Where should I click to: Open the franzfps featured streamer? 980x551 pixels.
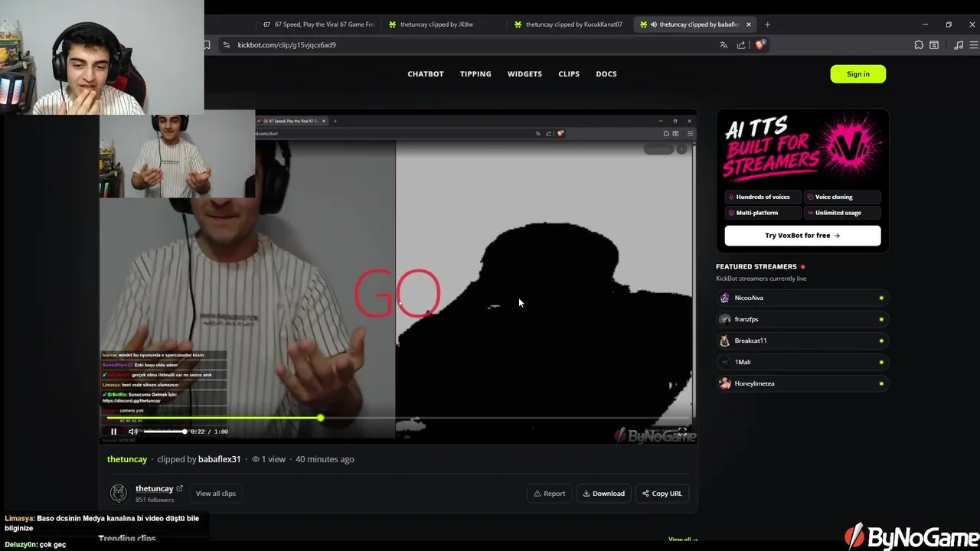pyautogui.click(x=802, y=319)
